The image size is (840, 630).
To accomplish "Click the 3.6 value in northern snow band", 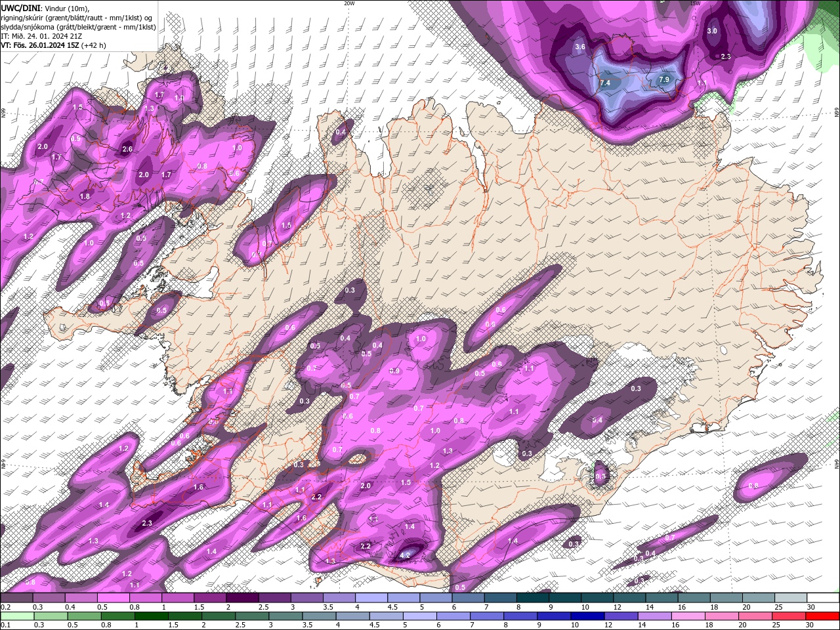I will coord(579,47).
